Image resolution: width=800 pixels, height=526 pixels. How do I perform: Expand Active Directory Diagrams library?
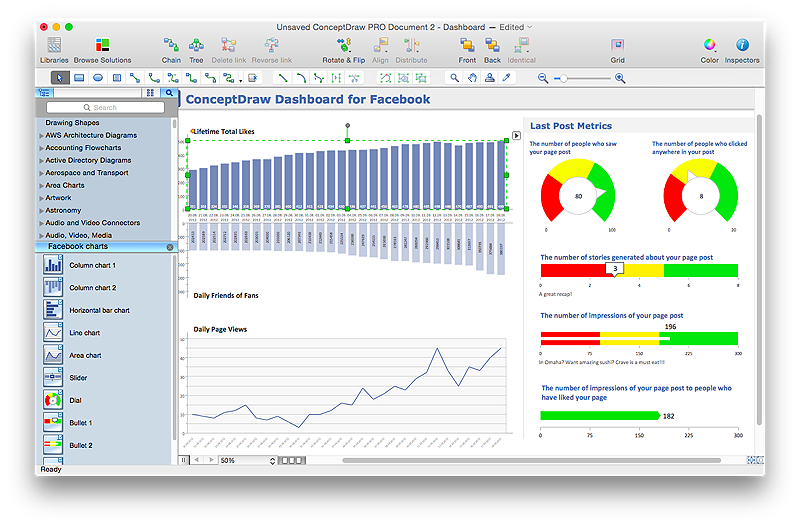pyautogui.click(x=41, y=161)
